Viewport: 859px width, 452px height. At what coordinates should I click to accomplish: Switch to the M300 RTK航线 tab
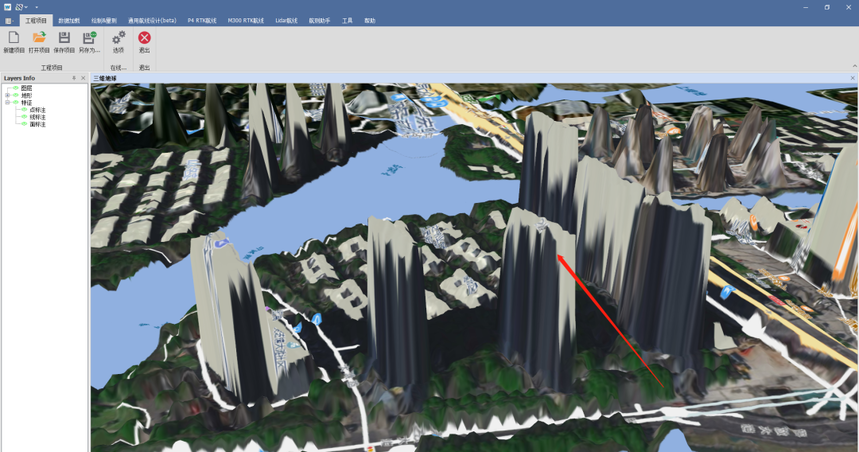[x=246, y=21]
